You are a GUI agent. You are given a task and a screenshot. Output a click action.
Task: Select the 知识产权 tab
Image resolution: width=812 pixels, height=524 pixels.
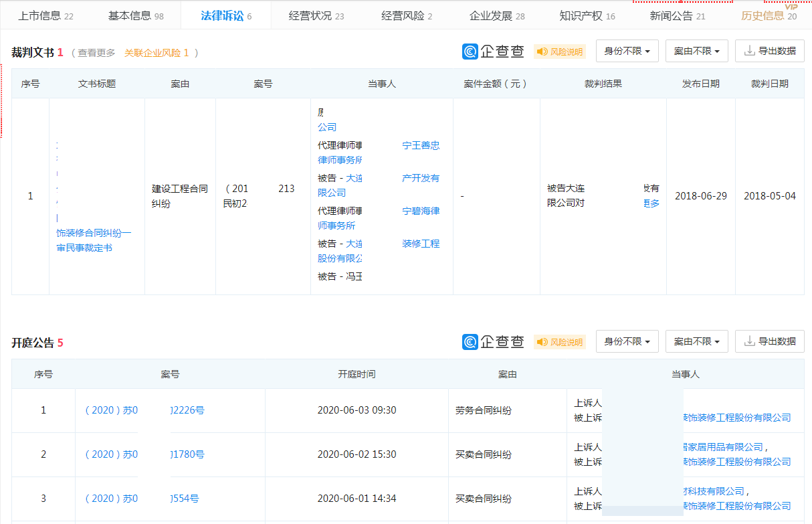(582, 14)
